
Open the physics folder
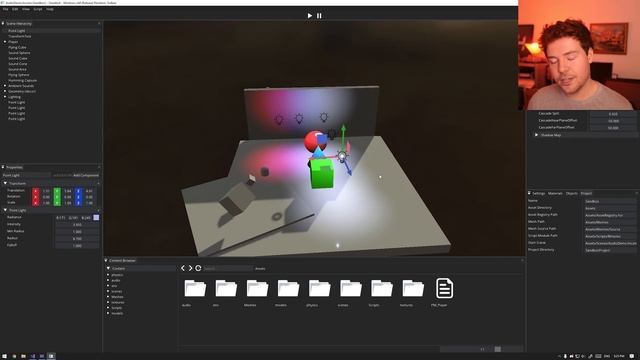[319, 289]
